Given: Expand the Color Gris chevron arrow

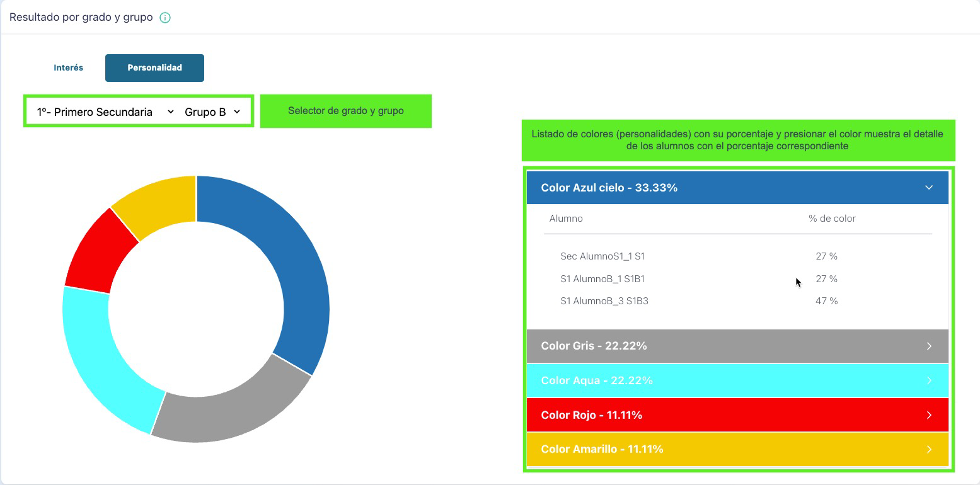Looking at the screenshot, I should pos(928,346).
